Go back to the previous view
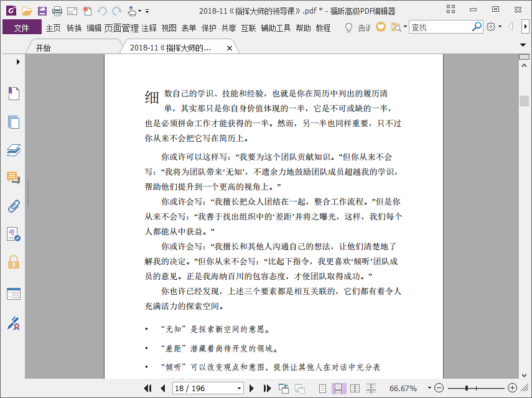This screenshot has width=532, height=398. point(283,388)
